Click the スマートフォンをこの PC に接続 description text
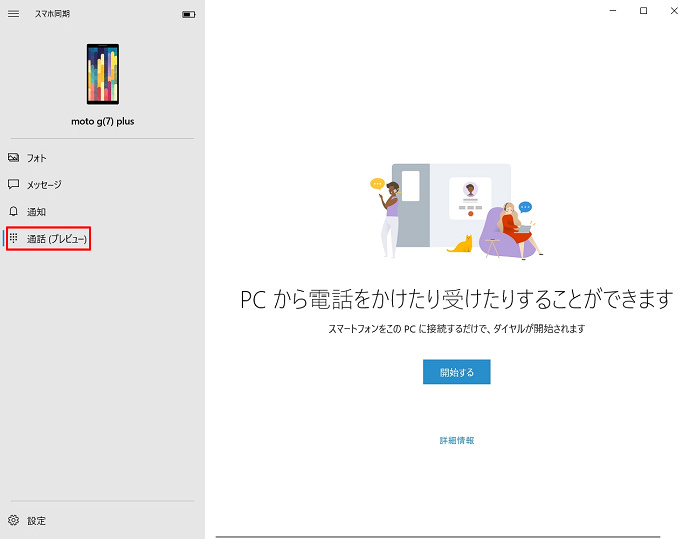Viewport: 690px width, 539px height. pos(456,329)
